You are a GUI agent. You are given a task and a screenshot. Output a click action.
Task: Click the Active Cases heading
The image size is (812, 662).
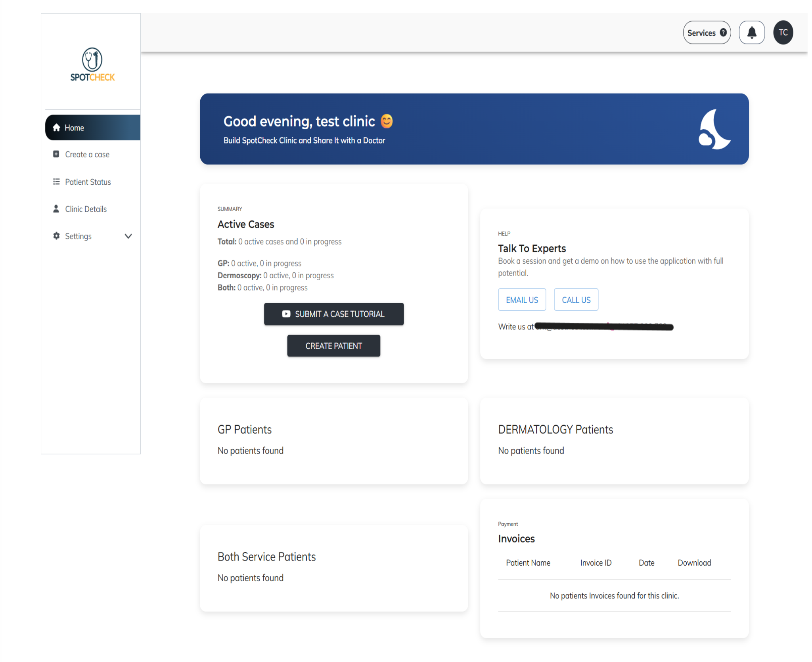coord(246,224)
